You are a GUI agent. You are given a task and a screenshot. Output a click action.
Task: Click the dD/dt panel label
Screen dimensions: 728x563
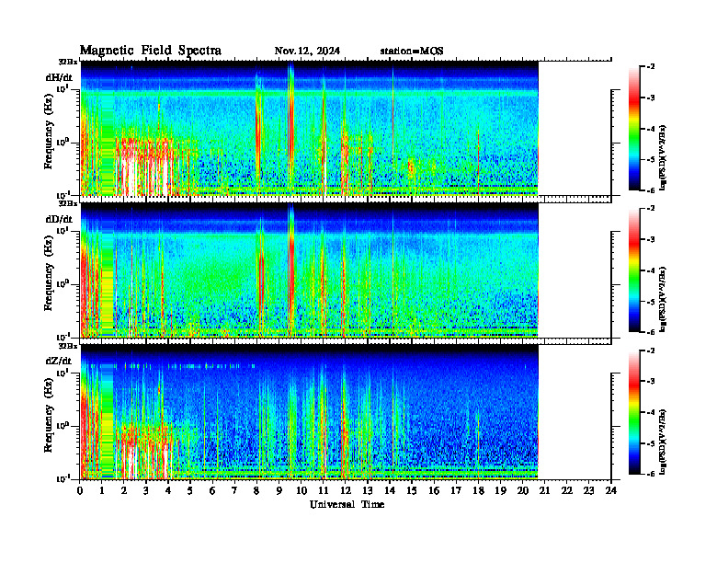click(59, 219)
